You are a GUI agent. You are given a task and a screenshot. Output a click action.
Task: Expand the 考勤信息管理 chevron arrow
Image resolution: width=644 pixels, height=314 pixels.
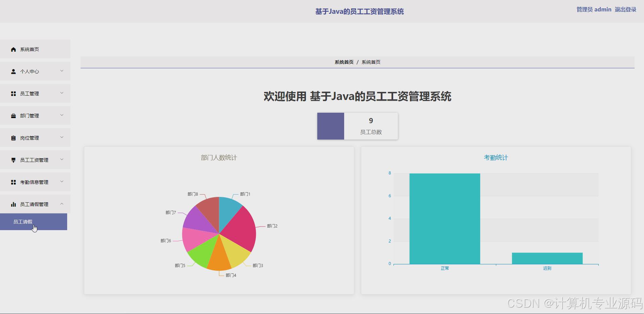click(62, 181)
